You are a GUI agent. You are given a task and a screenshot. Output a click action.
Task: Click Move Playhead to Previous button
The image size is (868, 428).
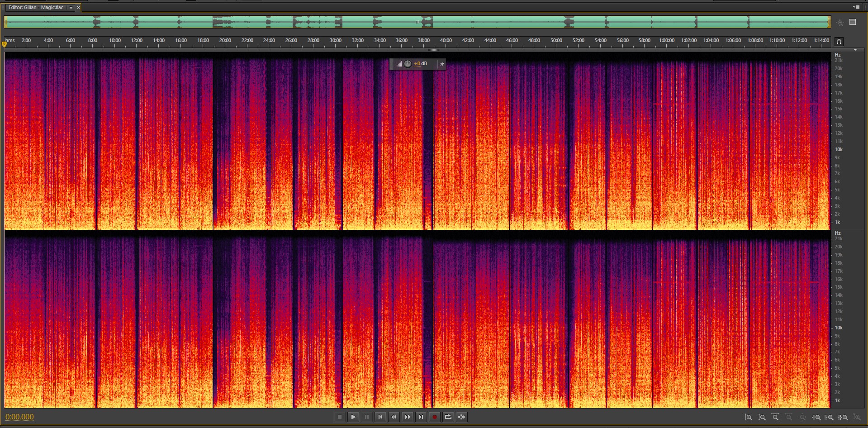[x=380, y=417]
